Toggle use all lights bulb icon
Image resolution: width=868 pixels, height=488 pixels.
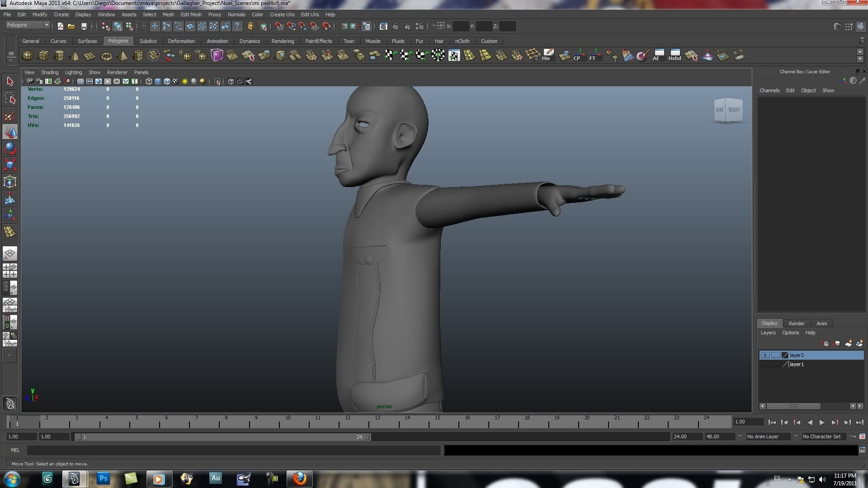pyautogui.click(x=185, y=81)
